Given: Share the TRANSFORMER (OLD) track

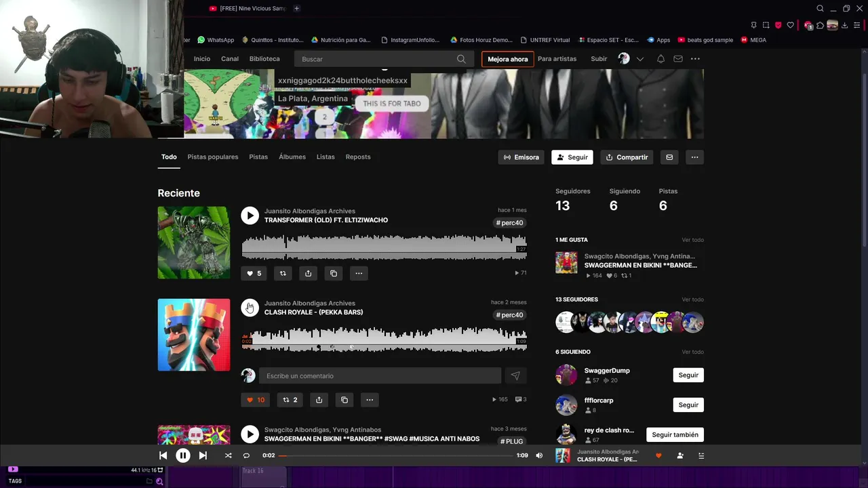Looking at the screenshot, I should point(308,273).
